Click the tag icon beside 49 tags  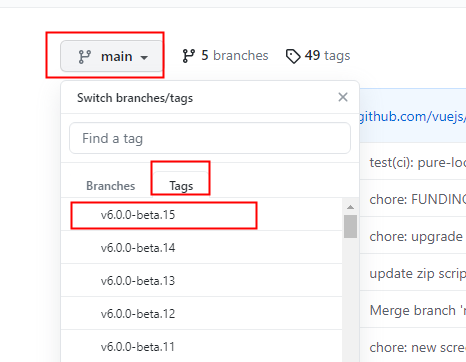[x=293, y=56]
